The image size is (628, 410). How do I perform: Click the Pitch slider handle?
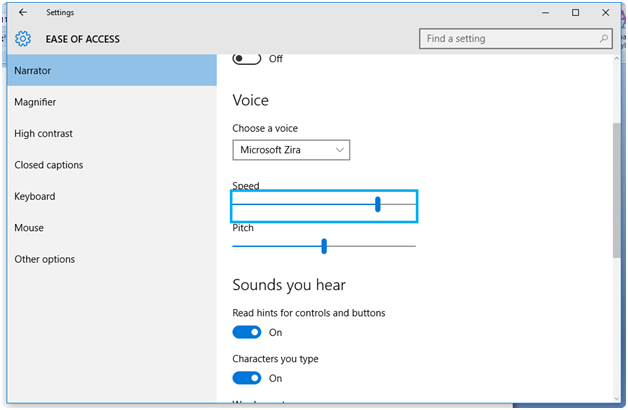point(324,246)
